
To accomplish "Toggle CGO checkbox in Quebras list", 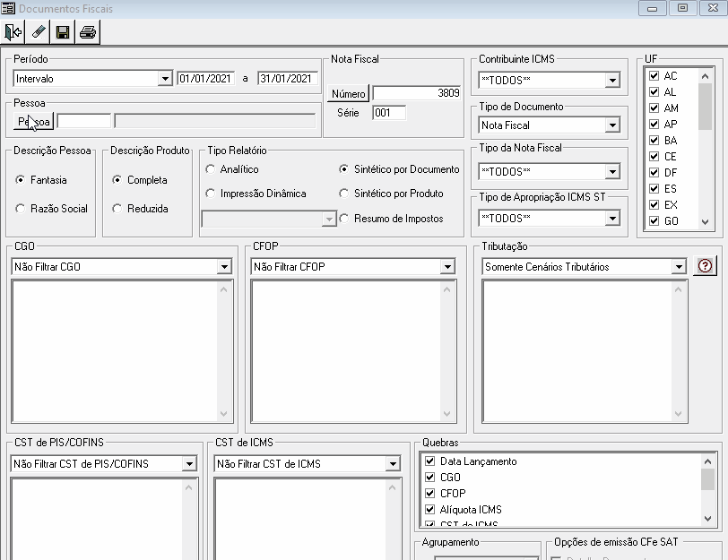I will (x=430, y=477).
